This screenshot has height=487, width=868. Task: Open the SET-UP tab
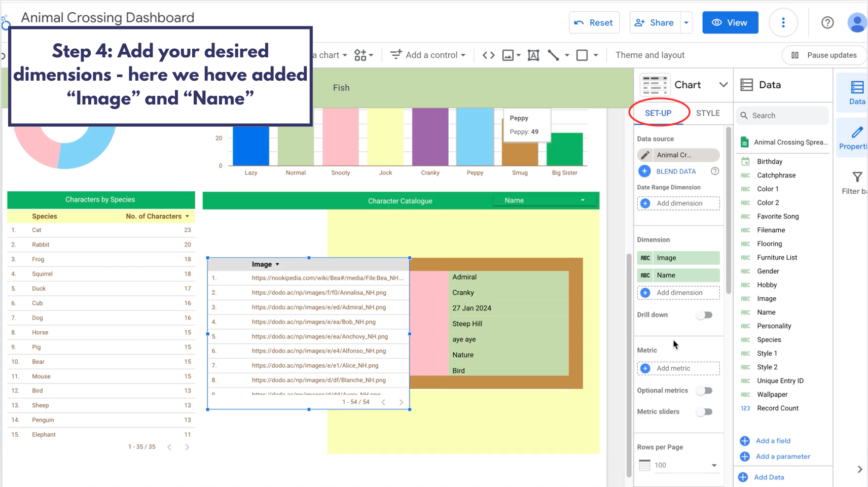[658, 113]
